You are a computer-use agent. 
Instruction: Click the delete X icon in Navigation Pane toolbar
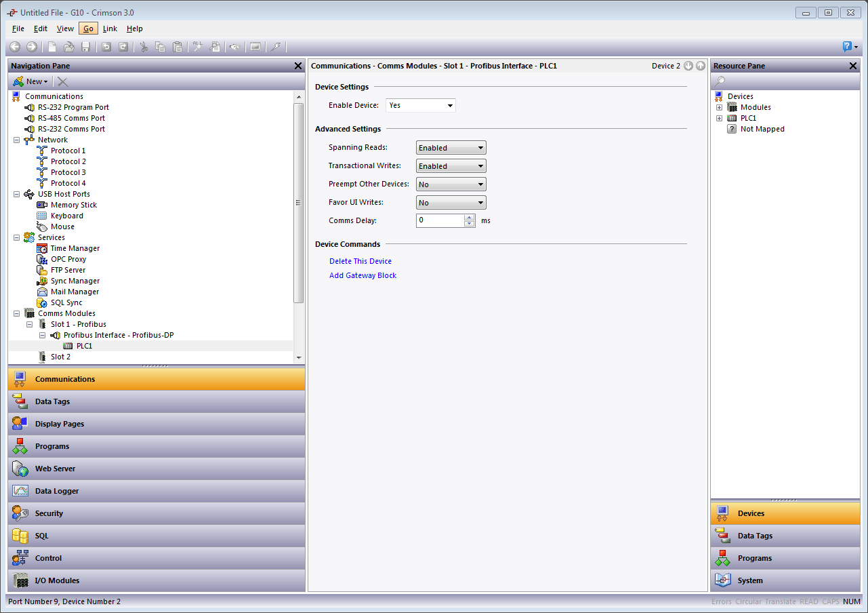(62, 81)
